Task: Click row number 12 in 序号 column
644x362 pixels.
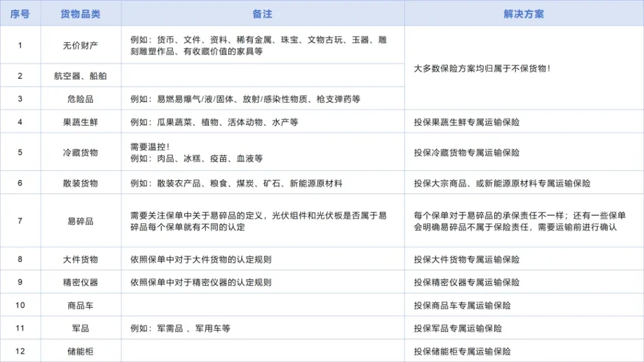Action: coord(20,351)
